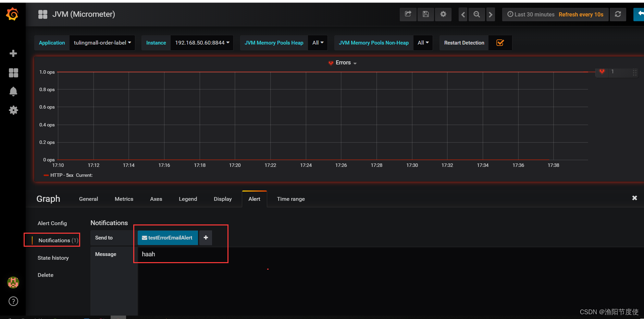Open the Configuration gear in sidebar
Viewport: 644px width, 319px height.
[x=13, y=110]
